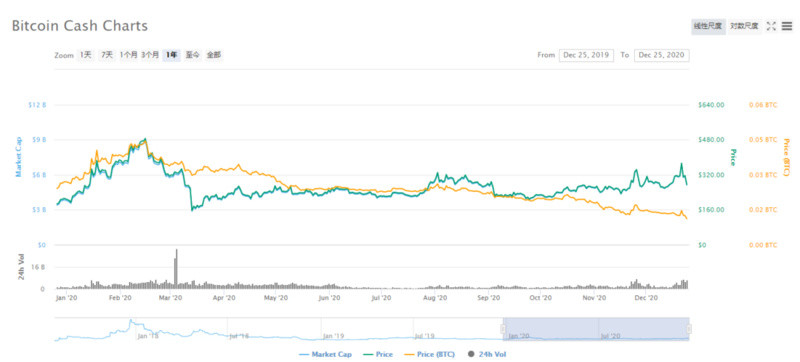This screenshot has width=800, height=362.
Task: Toggle Market Cap series in legend
Action: tap(325, 354)
